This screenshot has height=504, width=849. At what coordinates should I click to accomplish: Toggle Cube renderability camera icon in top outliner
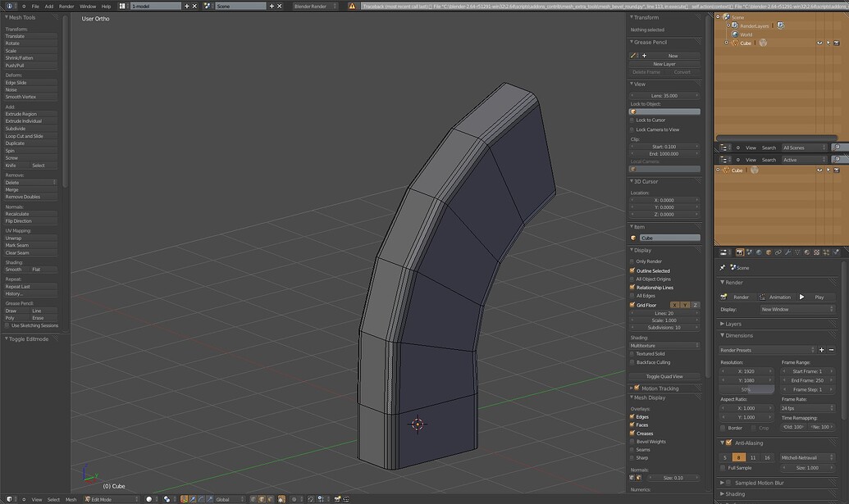[836, 43]
